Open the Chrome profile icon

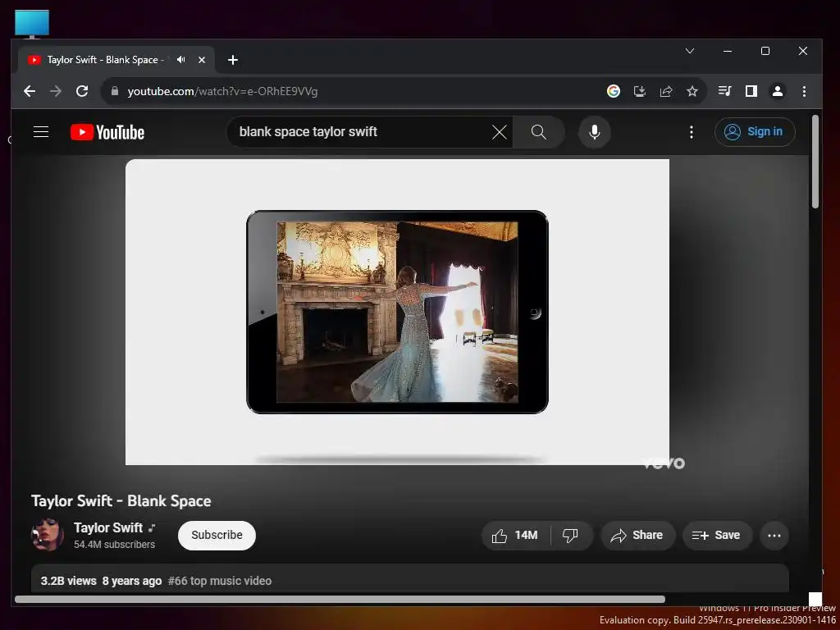[778, 91]
